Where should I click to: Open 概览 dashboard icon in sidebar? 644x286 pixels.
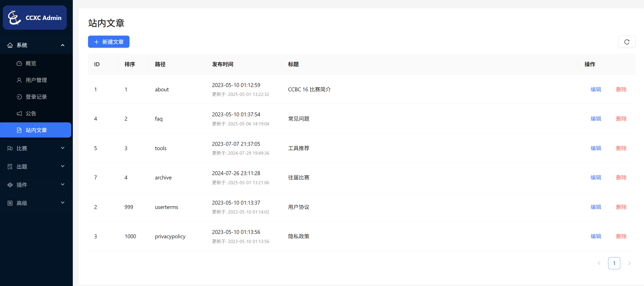[x=19, y=63]
